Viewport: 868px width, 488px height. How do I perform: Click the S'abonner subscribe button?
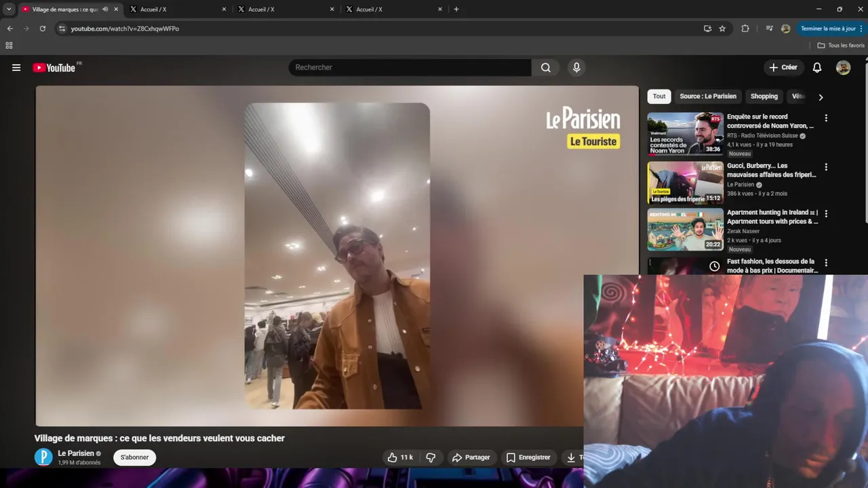click(134, 457)
